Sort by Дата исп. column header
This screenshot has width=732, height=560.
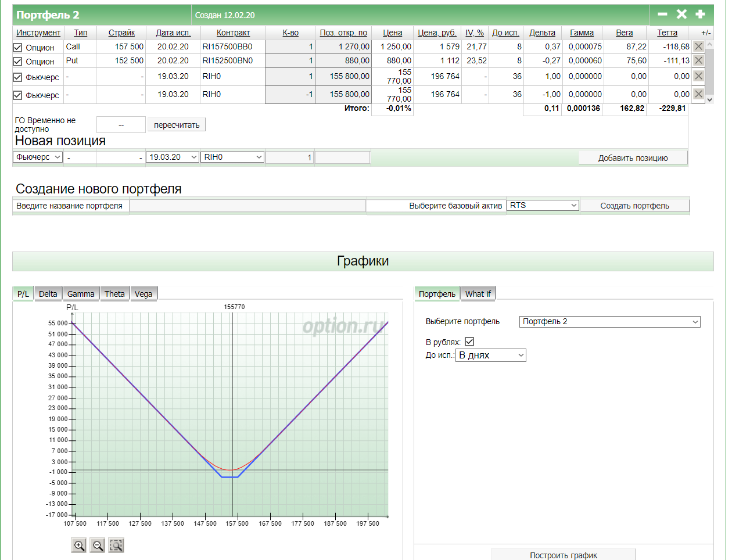[173, 33]
